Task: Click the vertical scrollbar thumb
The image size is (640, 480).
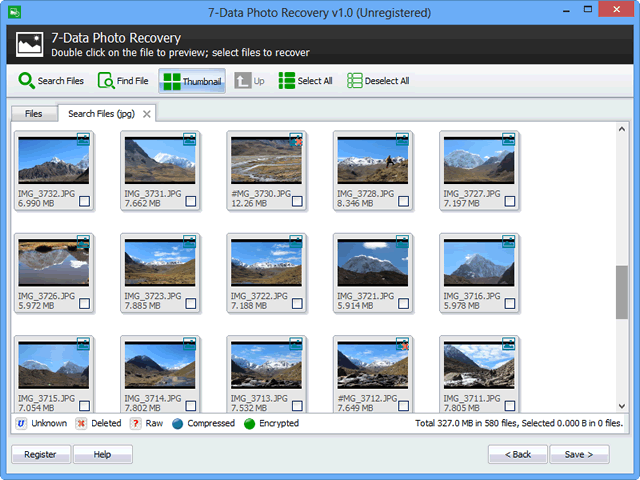Action: pos(622,292)
